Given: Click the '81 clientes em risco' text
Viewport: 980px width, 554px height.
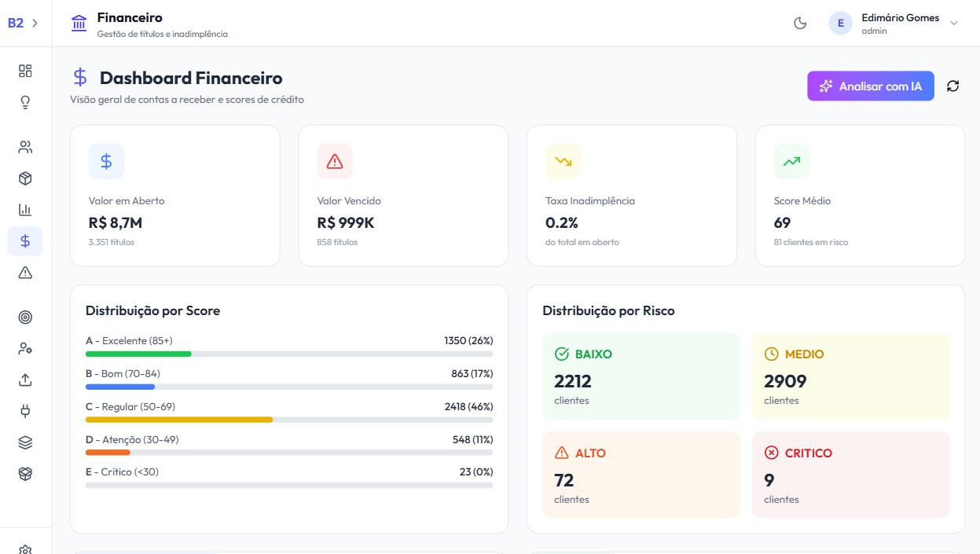Looking at the screenshot, I should click(811, 242).
